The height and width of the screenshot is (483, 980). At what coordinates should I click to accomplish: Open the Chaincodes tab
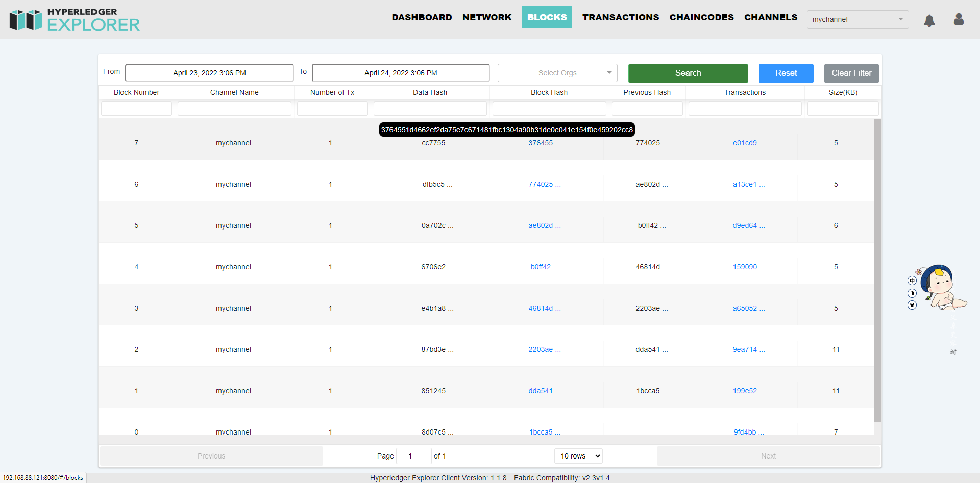(x=702, y=17)
